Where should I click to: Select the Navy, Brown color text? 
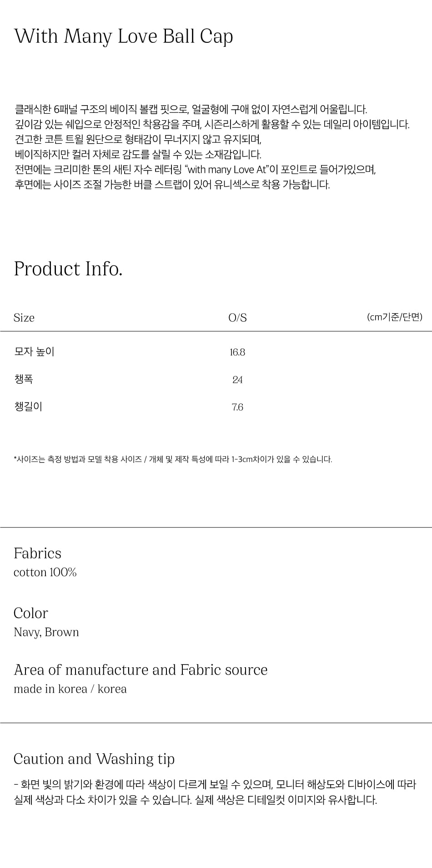(x=46, y=632)
